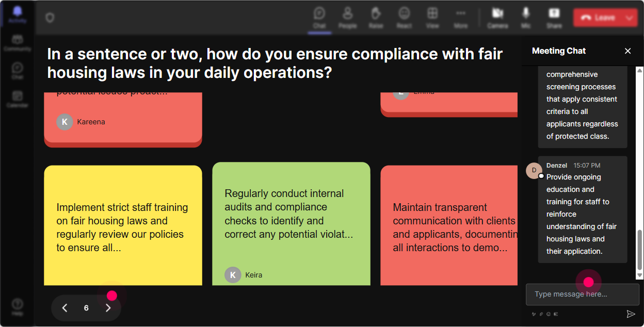
Task: Click the name Keira
Action: (x=253, y=275)
